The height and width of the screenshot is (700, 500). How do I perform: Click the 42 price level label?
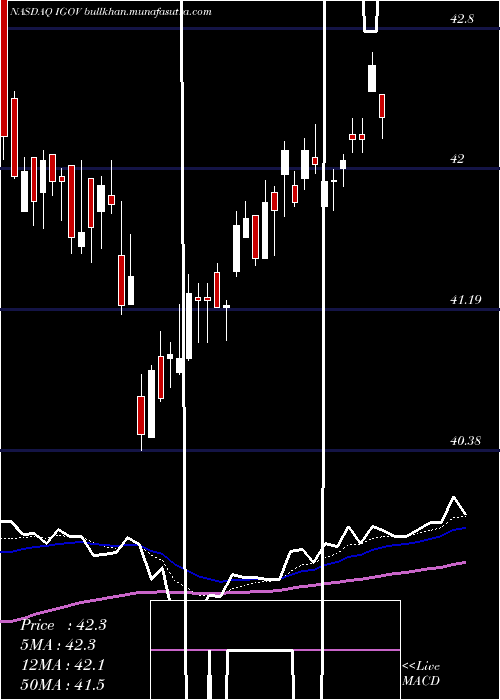tap(457, 159)
